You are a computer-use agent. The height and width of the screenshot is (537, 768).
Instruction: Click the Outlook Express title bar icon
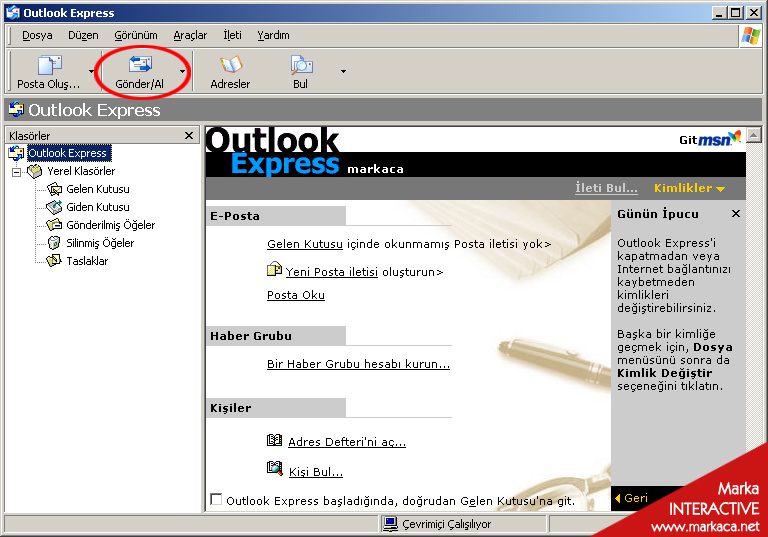point(13,13)
